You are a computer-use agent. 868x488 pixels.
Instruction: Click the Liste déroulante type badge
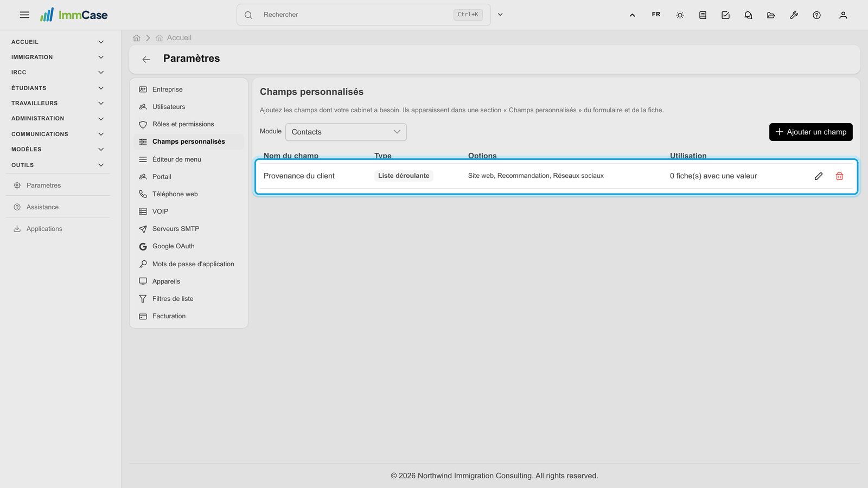tap(404, 176)
